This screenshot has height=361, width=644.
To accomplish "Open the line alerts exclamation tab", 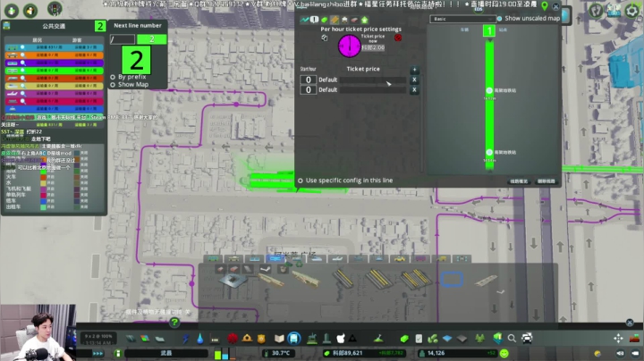I will click(x=314, y=20).
